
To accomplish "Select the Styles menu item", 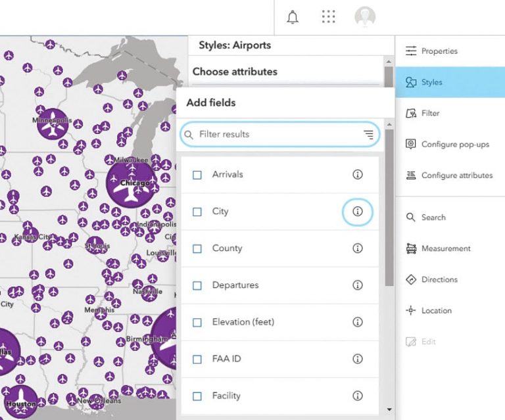I will pos(450,82).
